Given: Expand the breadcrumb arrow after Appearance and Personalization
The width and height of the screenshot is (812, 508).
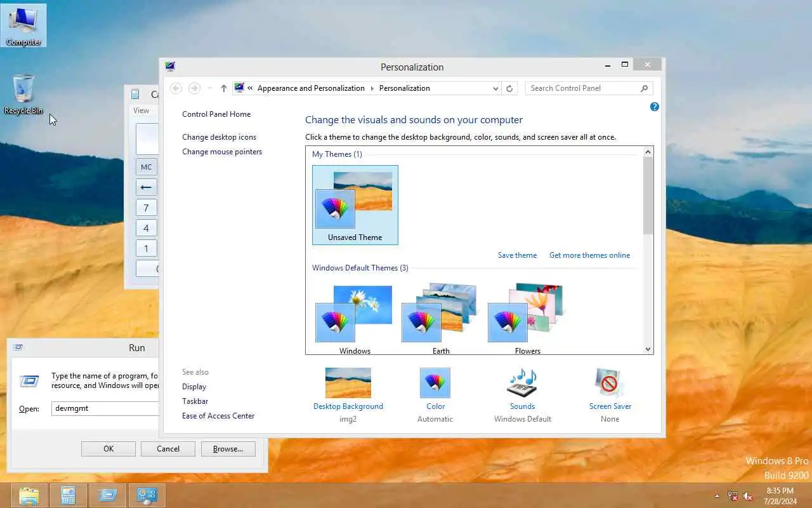Looking at the screenshot, I should pos(372,88).
